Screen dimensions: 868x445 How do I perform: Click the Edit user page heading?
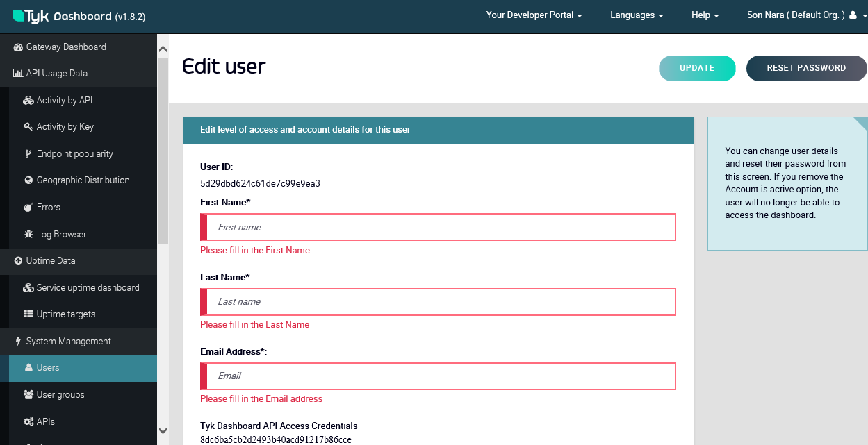pos(224,67)
